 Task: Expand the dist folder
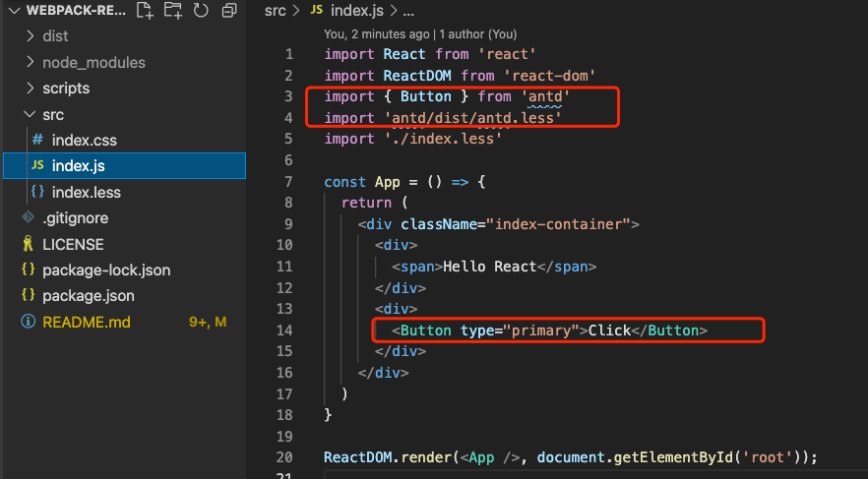tap(31, 36)
